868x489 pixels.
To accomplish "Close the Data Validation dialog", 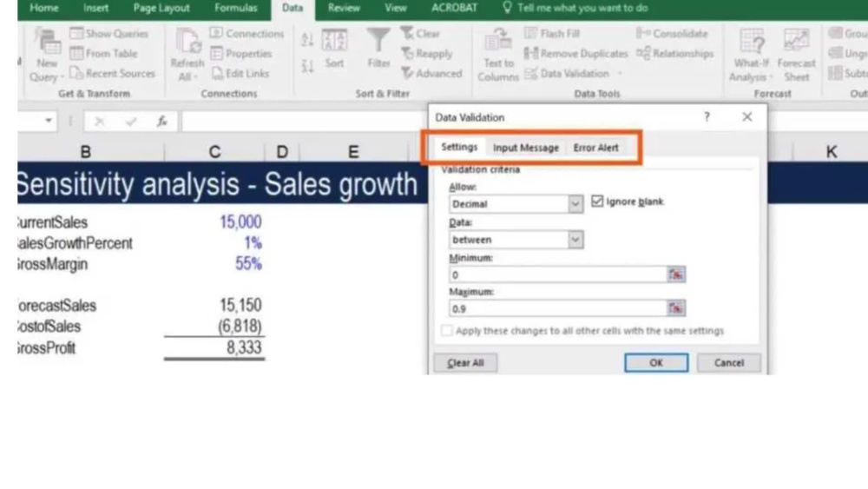I will (746, 117).
